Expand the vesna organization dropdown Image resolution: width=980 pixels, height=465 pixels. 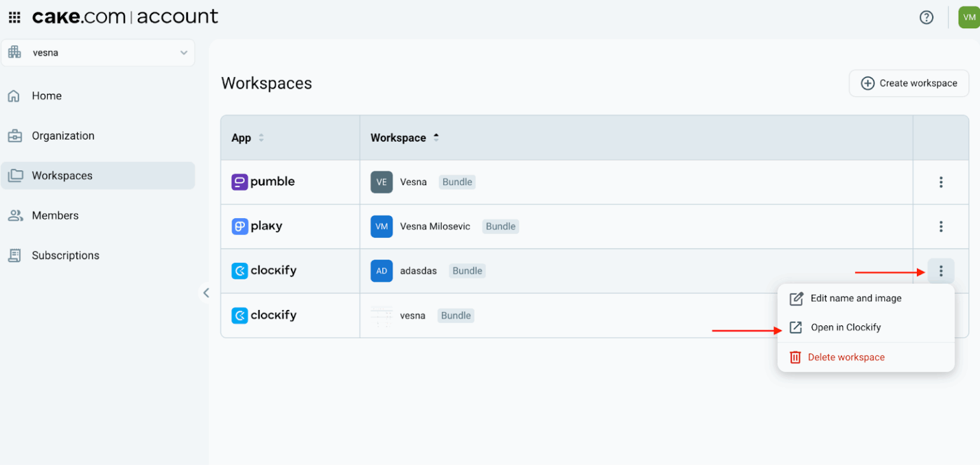coord(98,53)
